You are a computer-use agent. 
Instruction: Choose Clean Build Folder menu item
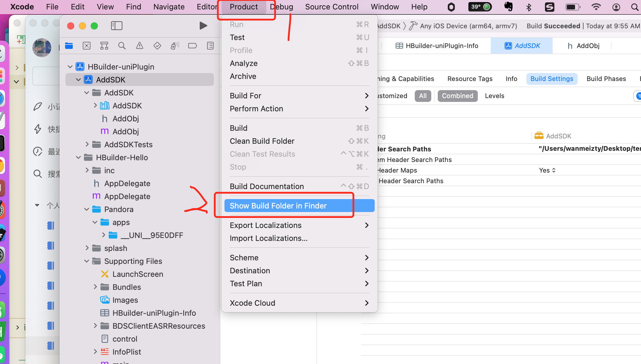[x=299, y=141]
